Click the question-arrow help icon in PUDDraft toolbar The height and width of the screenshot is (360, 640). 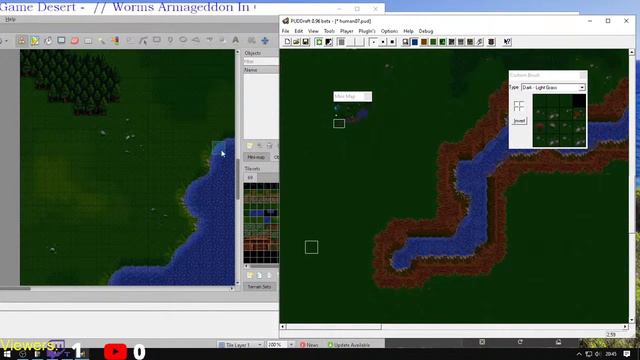(x=507, y=42)
